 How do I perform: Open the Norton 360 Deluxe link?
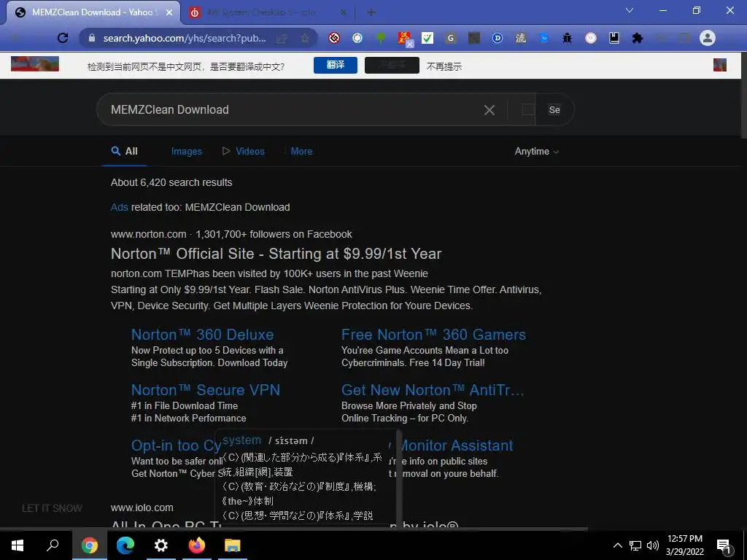click(x=203, y=334)
